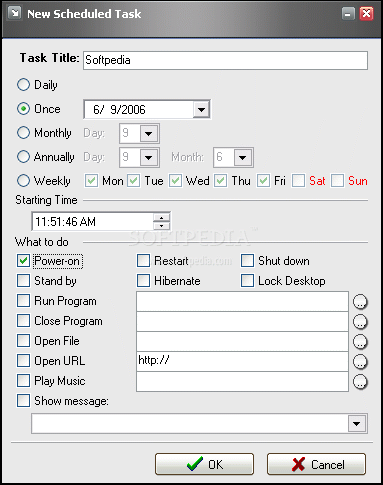Click browse button beside Open File field

pyautogui.click(x=360, y=342)
